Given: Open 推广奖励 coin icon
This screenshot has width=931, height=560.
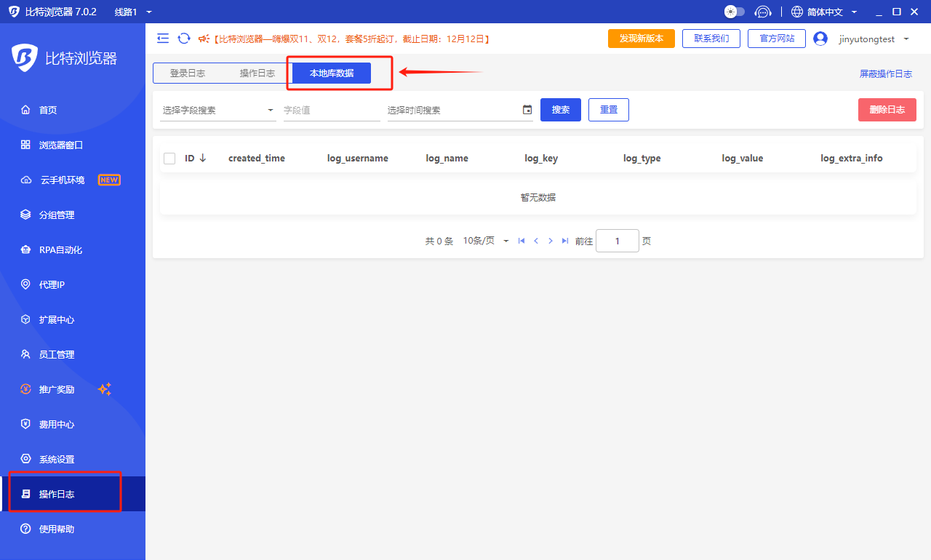Looking at the screenshot, I should click(x=26, y=389).
